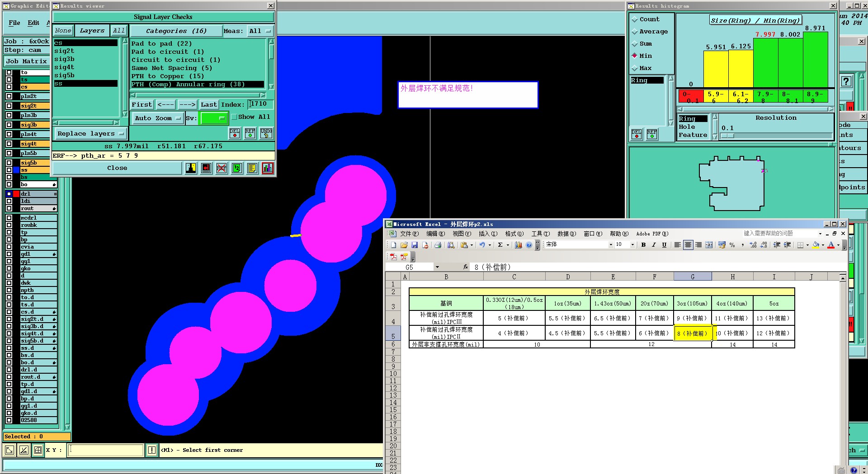
Task: Open Excel 格式(O) menu
Action: [514, 234]
